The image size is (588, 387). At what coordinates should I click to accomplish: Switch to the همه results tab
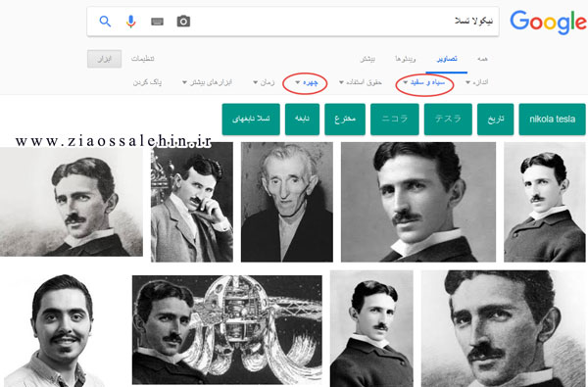(482, 59)
